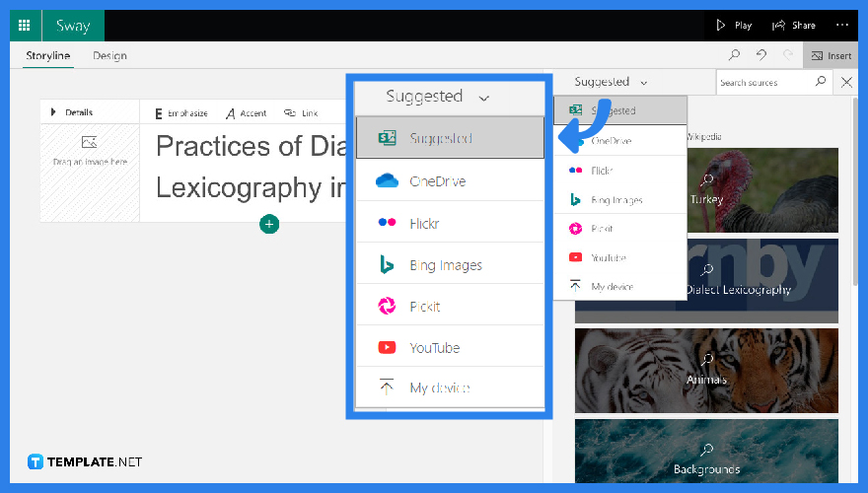Click the Sway brand title
868x493 pixels.
73,26
